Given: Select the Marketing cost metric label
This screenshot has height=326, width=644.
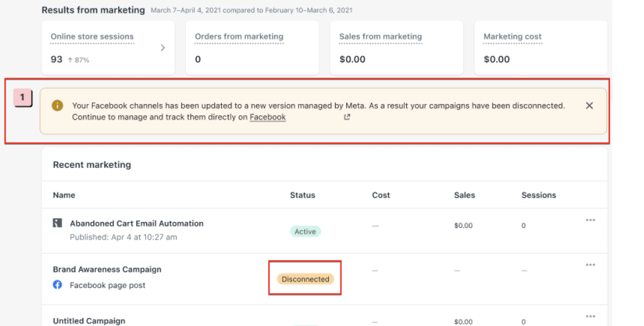Looking at the screenshot, I should [x=512, y=37].
